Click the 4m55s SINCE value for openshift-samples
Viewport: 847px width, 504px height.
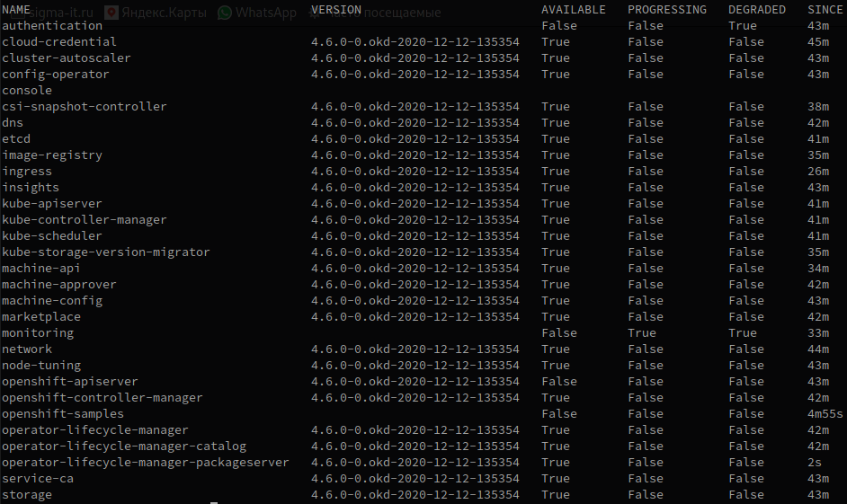coord(825,414)
